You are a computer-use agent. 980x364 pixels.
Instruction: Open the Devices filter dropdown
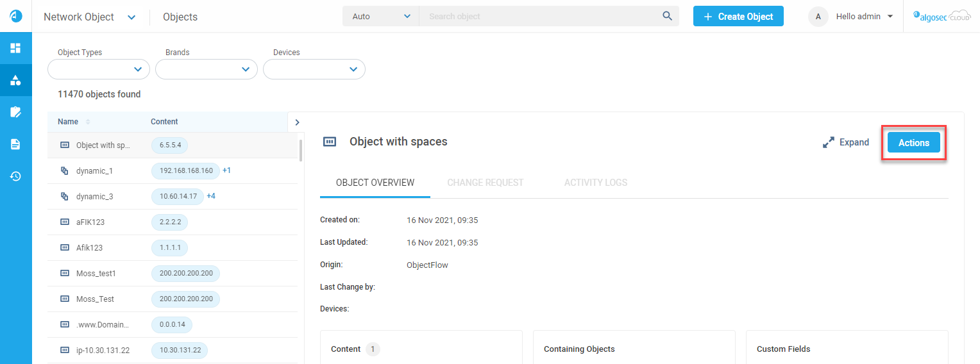point(314,69)
